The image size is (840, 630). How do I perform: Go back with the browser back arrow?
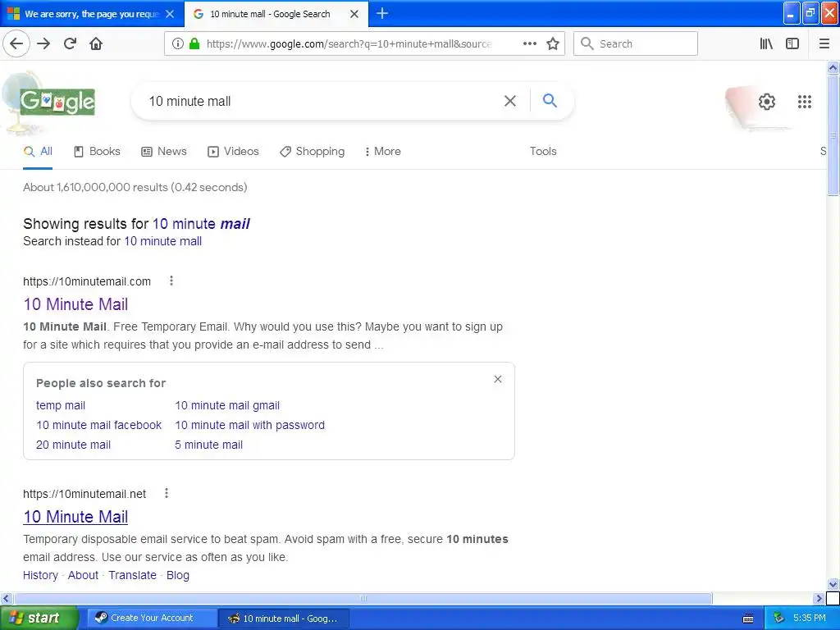(x=16, y=44)
